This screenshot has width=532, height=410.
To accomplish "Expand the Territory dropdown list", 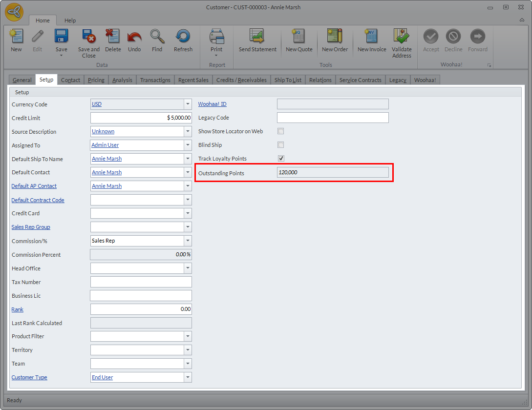I will (x=188, y=350).
